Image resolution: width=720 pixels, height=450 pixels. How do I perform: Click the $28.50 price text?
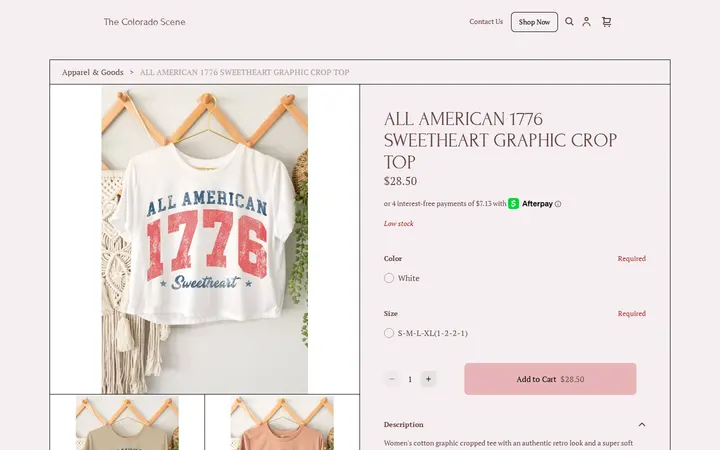click(400, 181)
